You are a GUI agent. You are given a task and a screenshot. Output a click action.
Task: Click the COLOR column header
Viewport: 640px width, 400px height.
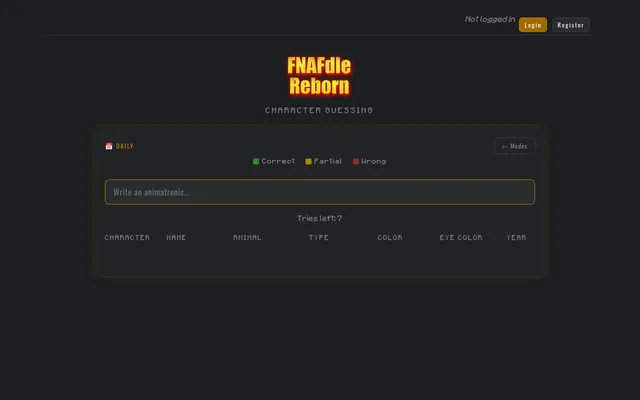[390, 238]
